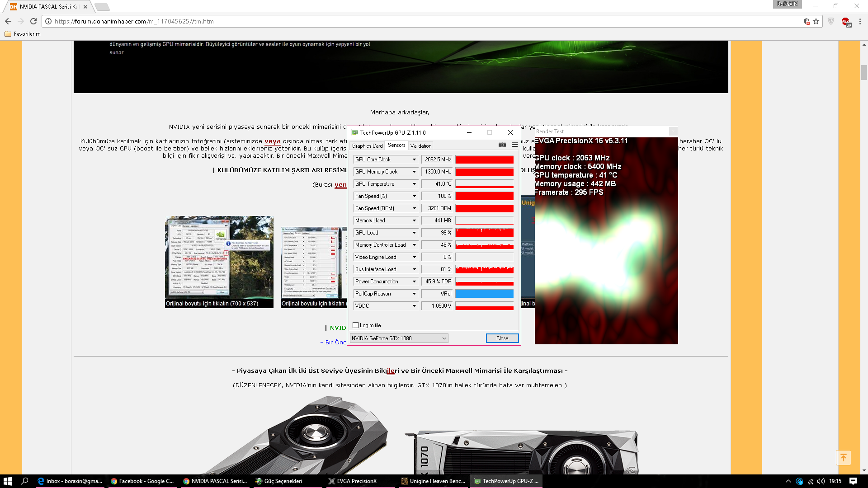Take a GPU-Z screenshot with the camera icon

click(x=502, y=145)
